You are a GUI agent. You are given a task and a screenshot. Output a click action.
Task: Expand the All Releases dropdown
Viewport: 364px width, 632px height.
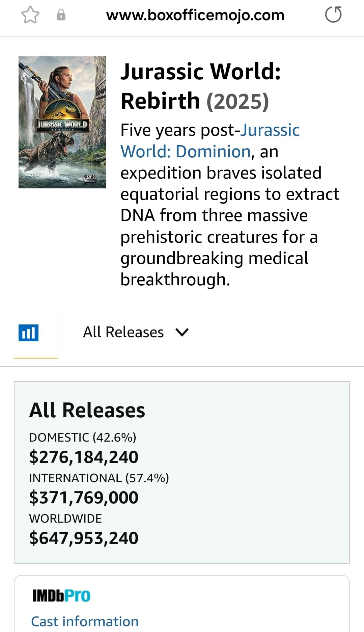[x=136, y=332]
